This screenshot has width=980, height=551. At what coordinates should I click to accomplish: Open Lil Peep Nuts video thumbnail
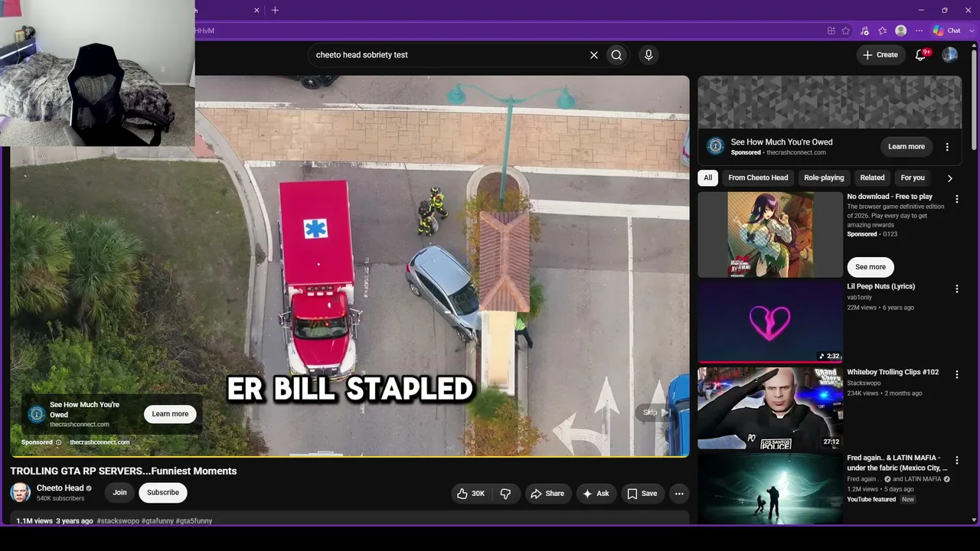(770, 321)
